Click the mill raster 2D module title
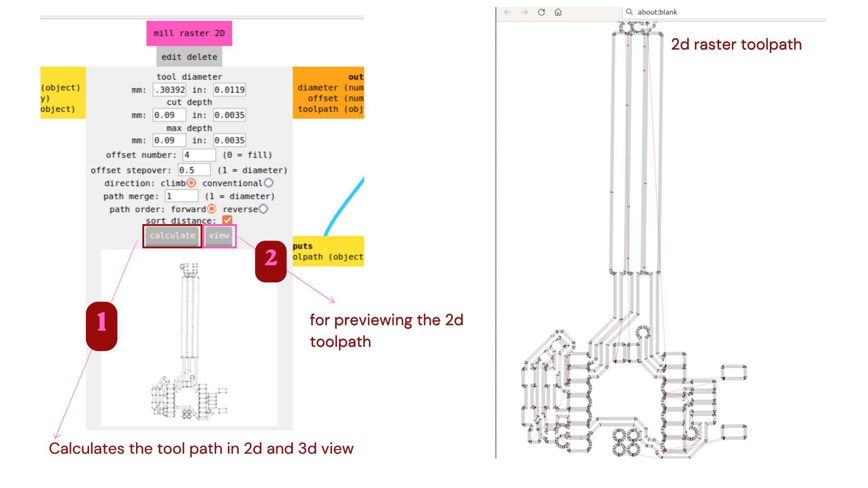This screenshot has width=868, height=488. point(189,33)
